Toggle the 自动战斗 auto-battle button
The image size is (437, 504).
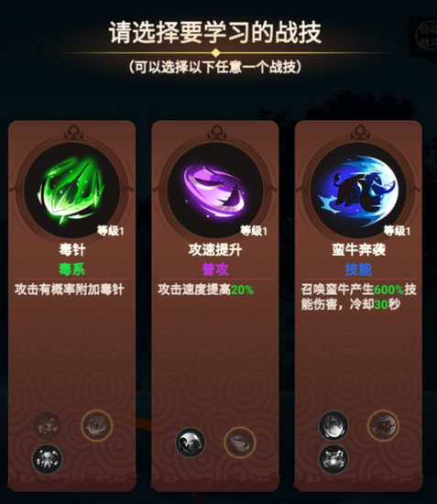click(426, 36)
